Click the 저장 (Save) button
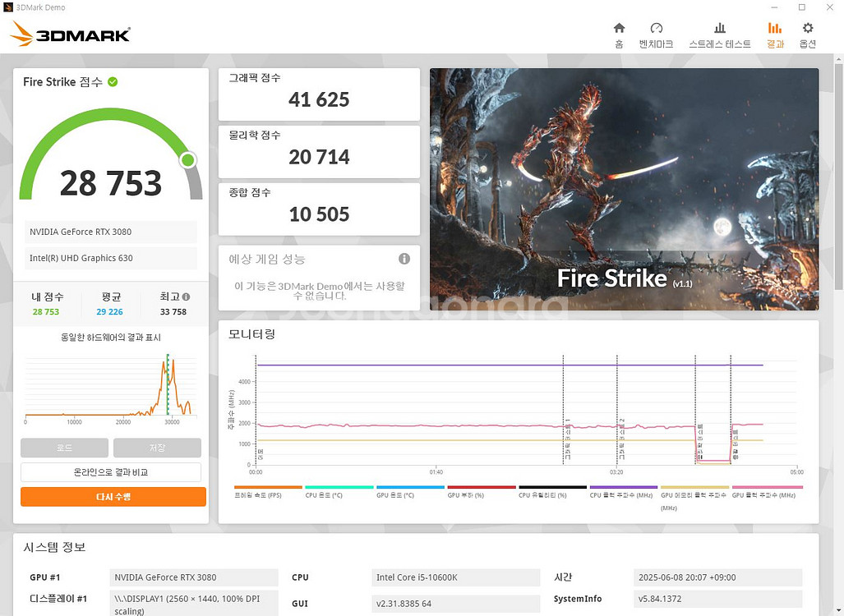Viewport: 844px width, 616px height. coord(157,448)
